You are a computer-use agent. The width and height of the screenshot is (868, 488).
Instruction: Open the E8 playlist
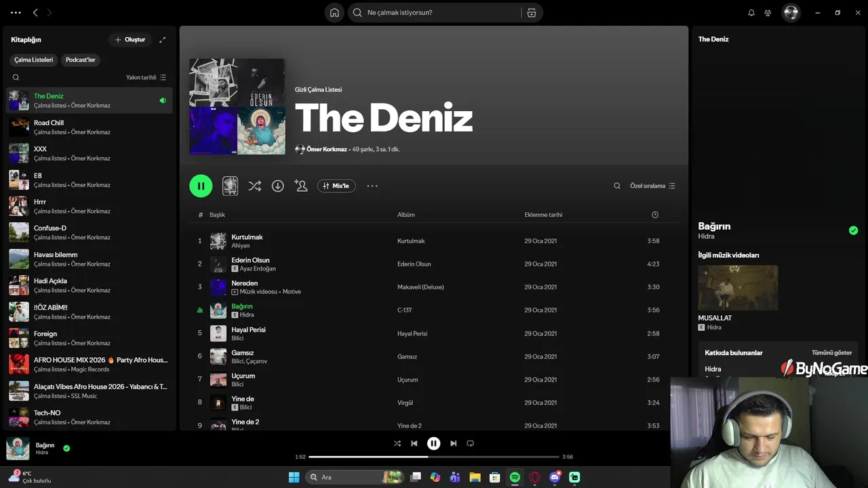pos(90,180)
